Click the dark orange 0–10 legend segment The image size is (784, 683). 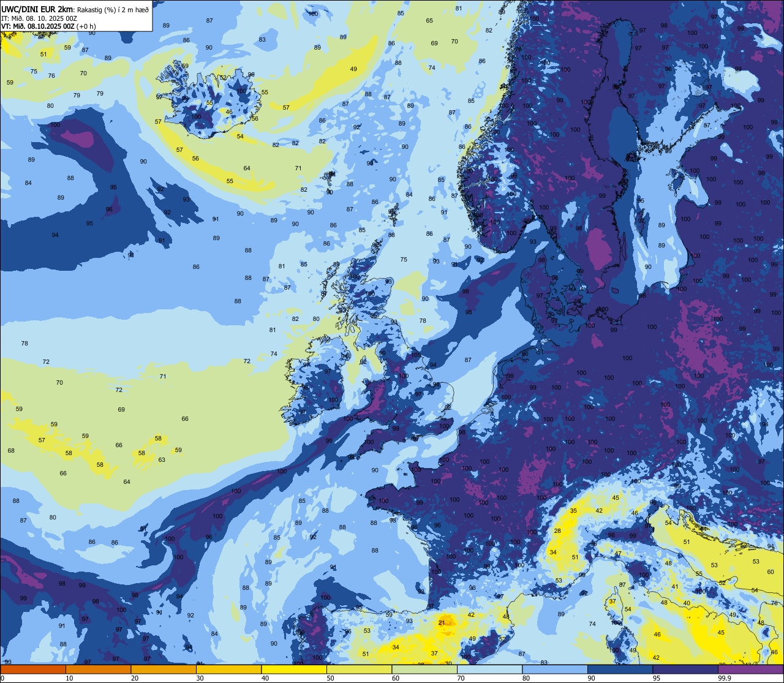click(x=33, y=670)
